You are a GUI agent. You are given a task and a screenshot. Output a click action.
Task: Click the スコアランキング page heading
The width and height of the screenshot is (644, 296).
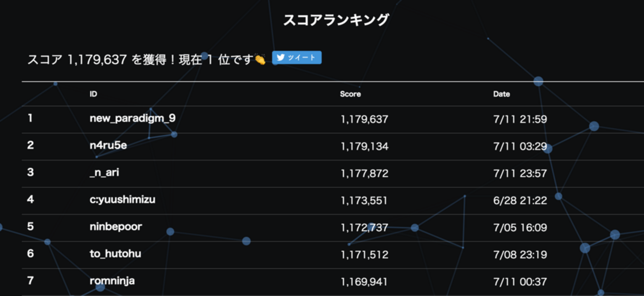point(336,20)
